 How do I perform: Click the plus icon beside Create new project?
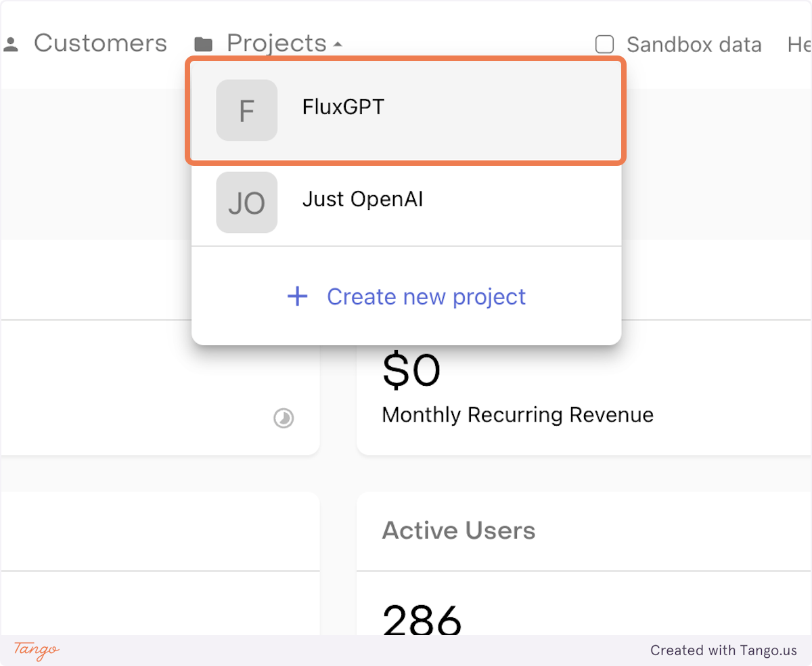(x=298, y=296)
